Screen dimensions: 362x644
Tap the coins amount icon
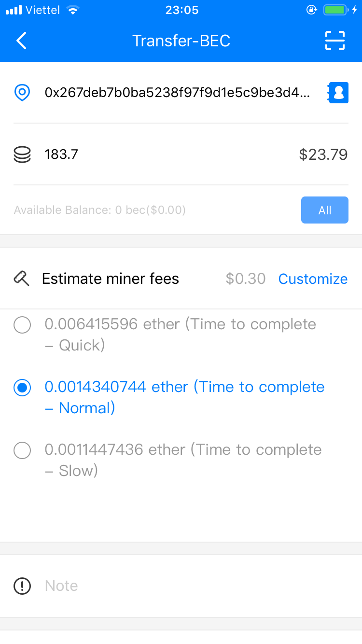[22, 154]
